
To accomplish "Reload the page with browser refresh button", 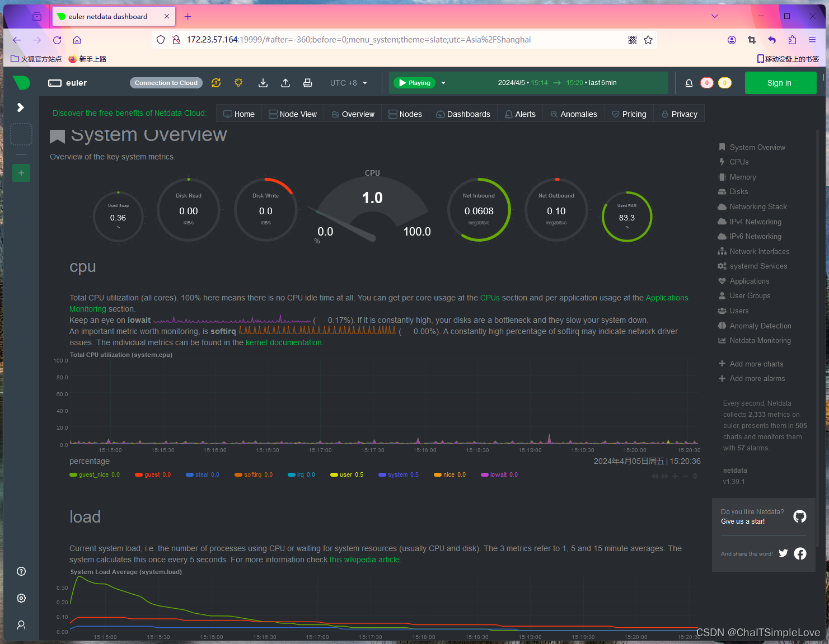I will click(x=57, y=40).
